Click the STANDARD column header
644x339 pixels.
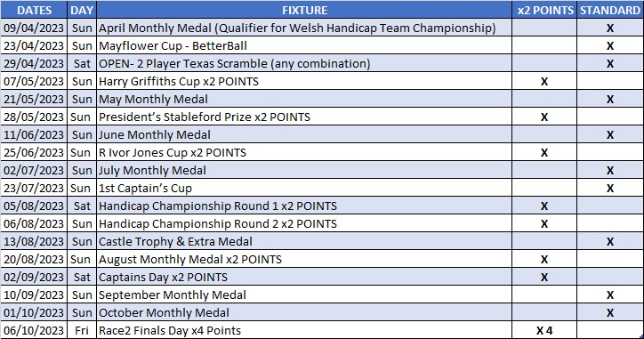click(x=610, y=10)
